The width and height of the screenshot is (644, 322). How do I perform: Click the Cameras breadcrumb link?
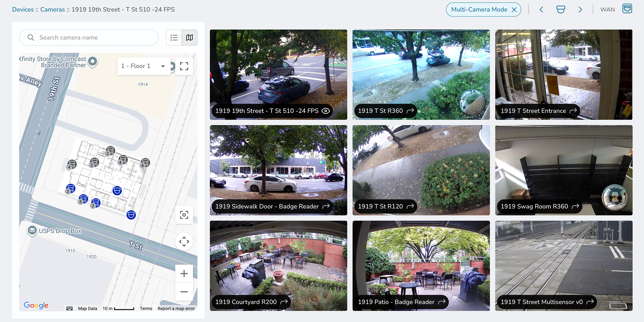pos(53,9)
